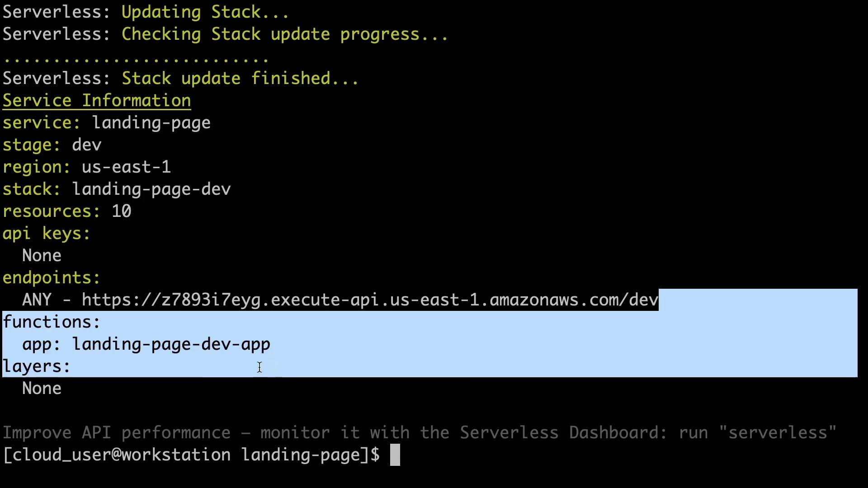Viewport: 868px width, 488px height.
Task: Click the underlined Service Information heading
Action: coord(97,100)
